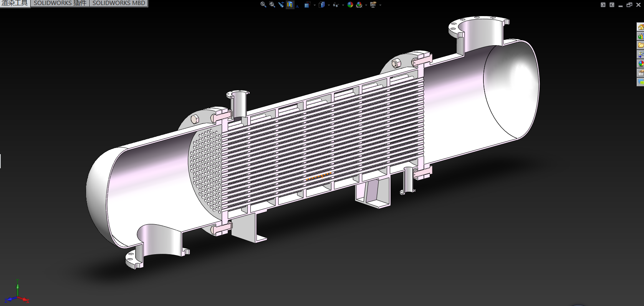Screen dimensions: 644x306
Task: Toggle the Section View tool
Action: click(290, 5)
